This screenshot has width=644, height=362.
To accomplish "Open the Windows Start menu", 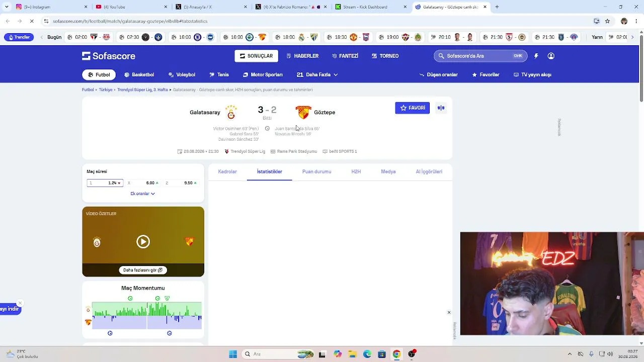I will 233,354.
